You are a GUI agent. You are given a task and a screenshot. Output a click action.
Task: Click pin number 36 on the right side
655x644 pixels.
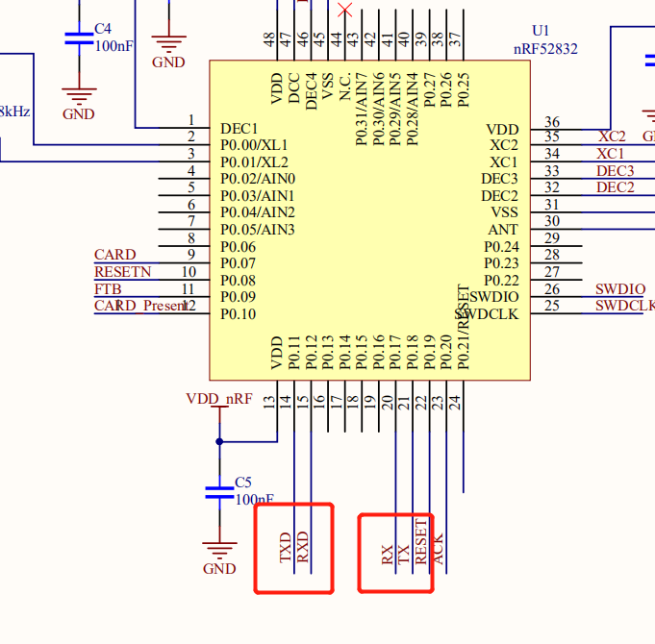coord(552,122)
